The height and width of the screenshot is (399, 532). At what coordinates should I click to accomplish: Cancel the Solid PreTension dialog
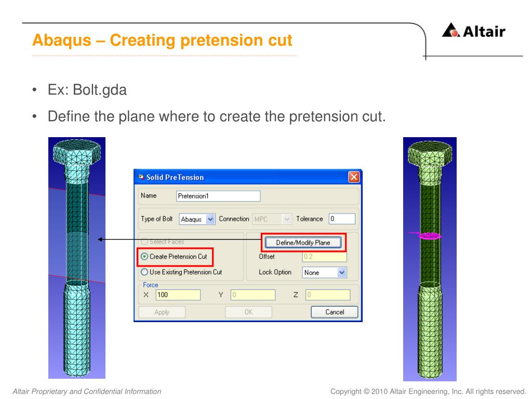(x=335, y=312)
